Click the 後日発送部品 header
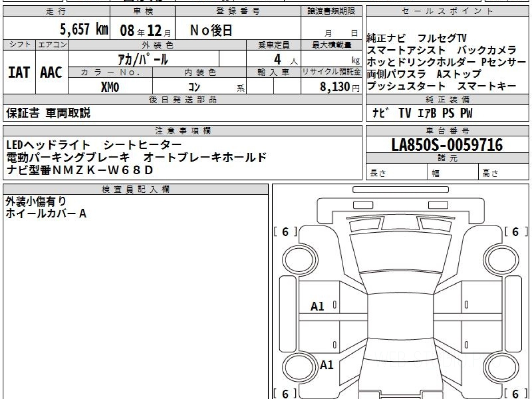The image size is (532, 399). (182, 100)
